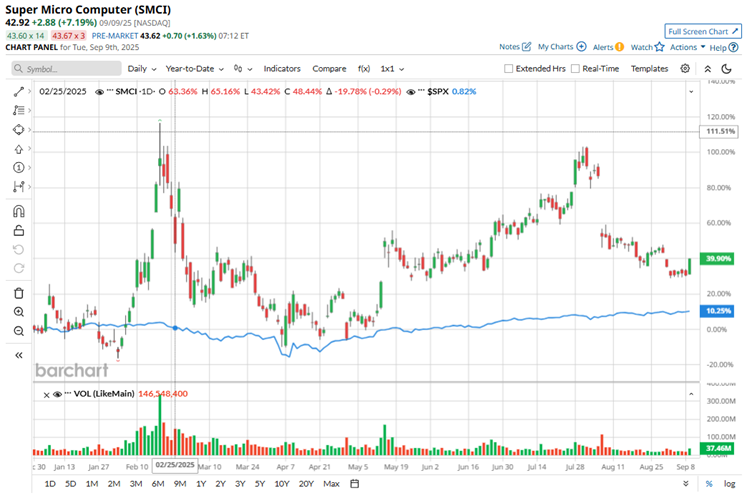Screen dimensions: 752x498
Task: Open the calendar date range picker
Action: pos(354,484)
